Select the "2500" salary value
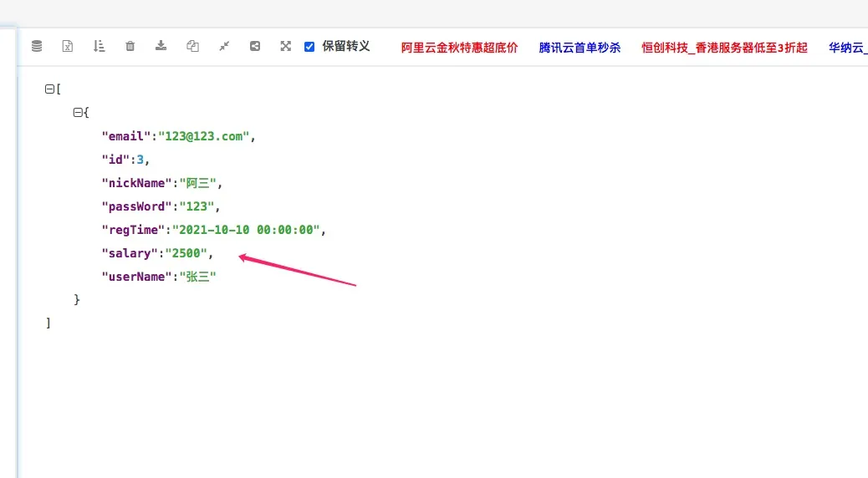868x478 pixels. pyautogui.click(x=186, y=253)
